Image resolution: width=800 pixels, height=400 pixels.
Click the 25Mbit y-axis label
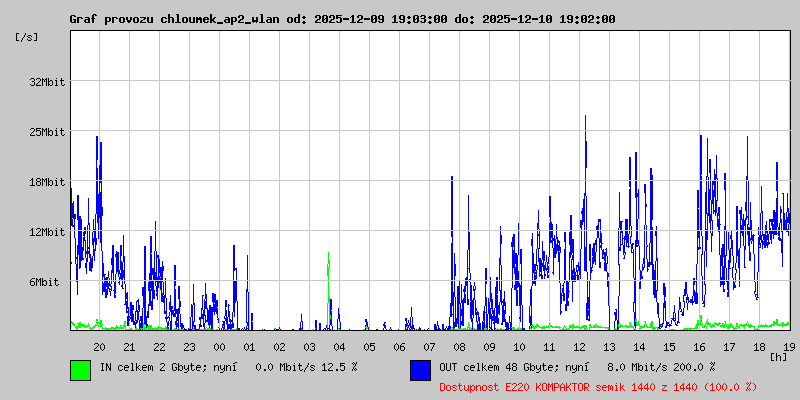click(x=47, y=132)
